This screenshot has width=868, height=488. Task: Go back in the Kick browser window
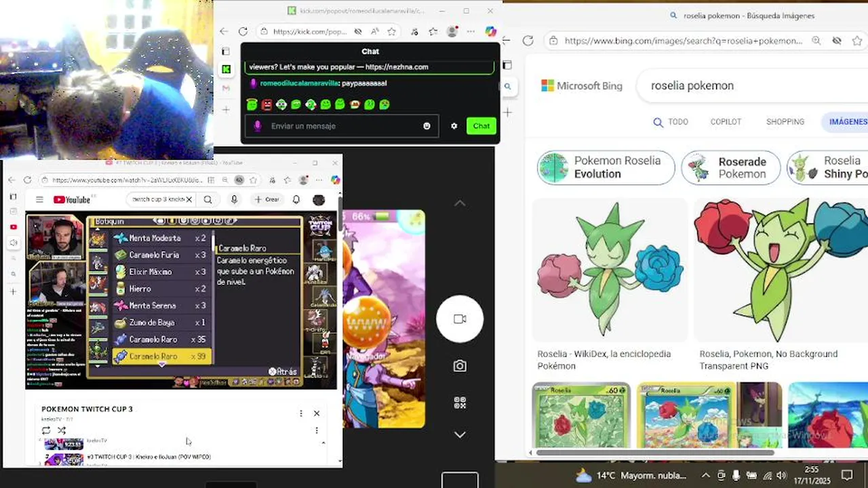[224, 31]
